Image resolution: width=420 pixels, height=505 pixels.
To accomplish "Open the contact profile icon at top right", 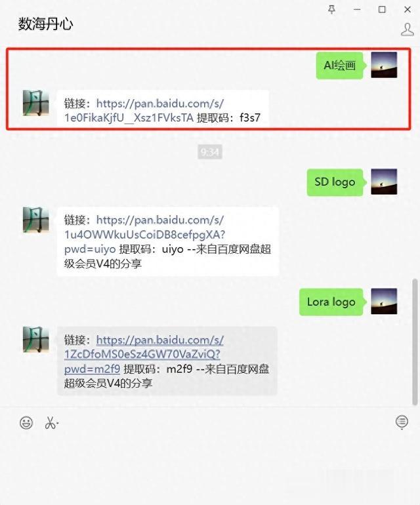I will pyautogui.click(x=407, y=30).
